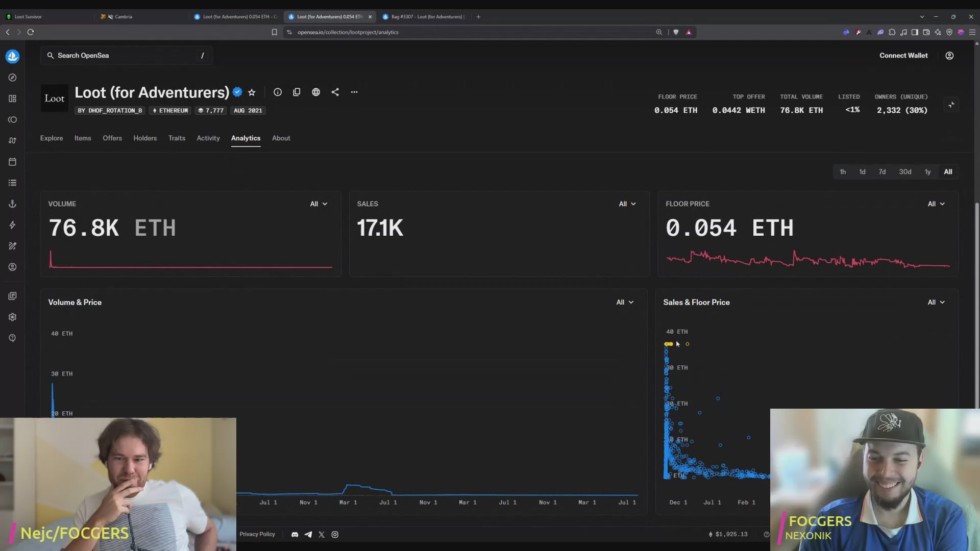The image size is (980, 551).
Task: Open the Sales card All dropdown
Action: click(x=627, y=204)
